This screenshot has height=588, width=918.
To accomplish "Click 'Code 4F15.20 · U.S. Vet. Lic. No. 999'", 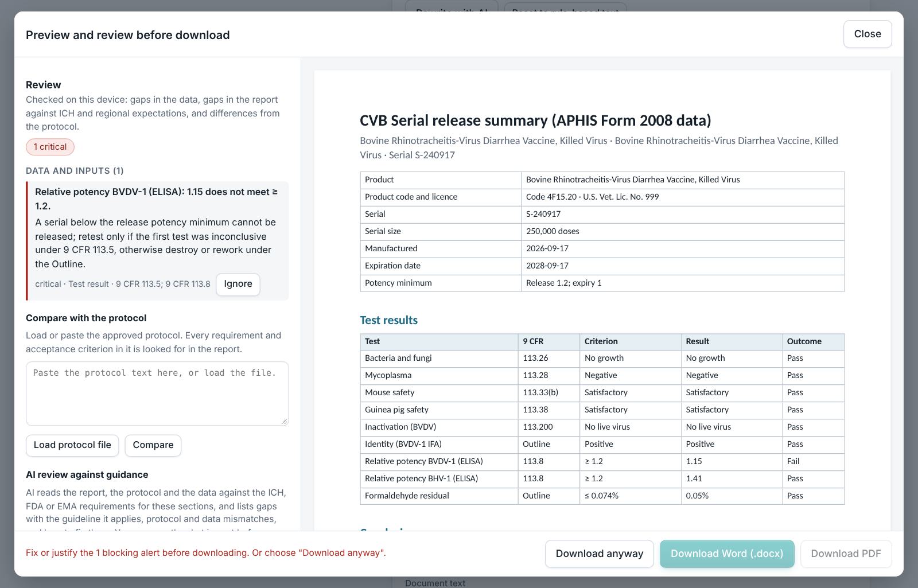I will [x=592, y=197].
